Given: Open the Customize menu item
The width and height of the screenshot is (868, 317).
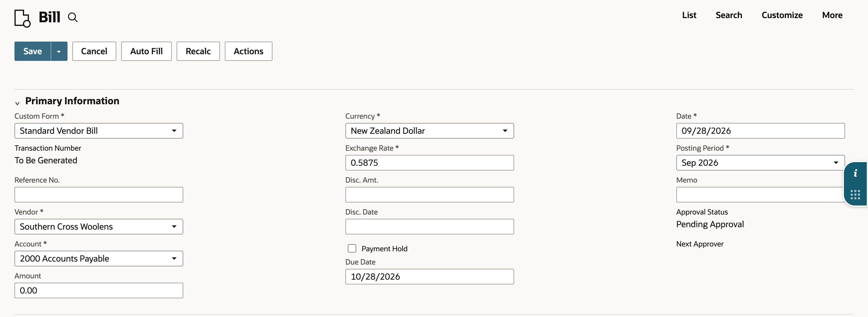Looking at the screenshot, I should click(782, 15).
